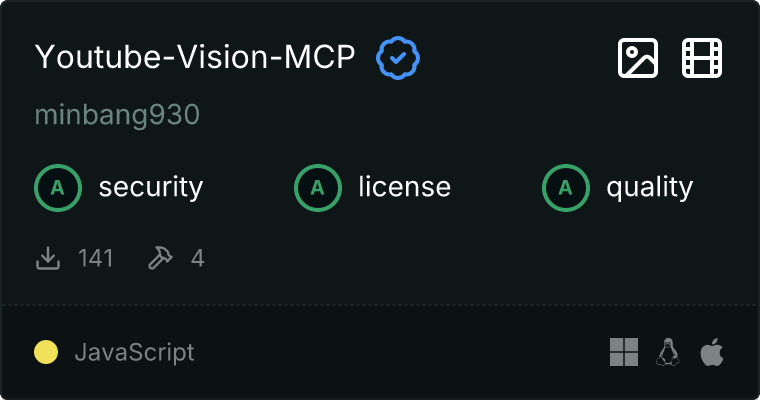
Task: Click the Windows platform icon
Action: [624, 352]
